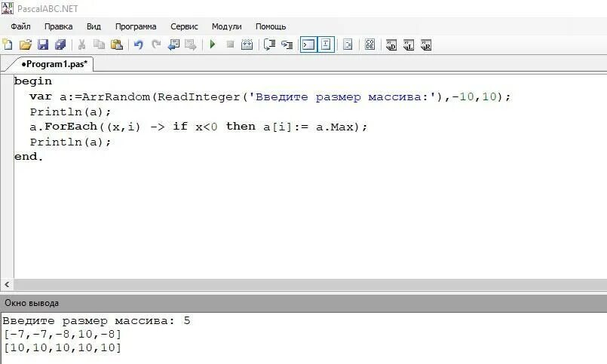Click the L icon in the toolbar
Screen dimensions: 607x364
(409, 45)
